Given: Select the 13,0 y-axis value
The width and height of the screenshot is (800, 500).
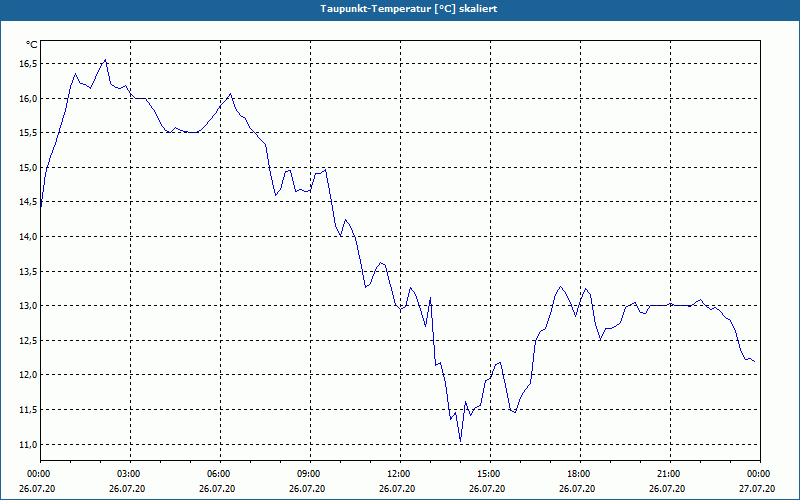Looking at the screenshot, I should pyautogui.click(x=28, y=306).
